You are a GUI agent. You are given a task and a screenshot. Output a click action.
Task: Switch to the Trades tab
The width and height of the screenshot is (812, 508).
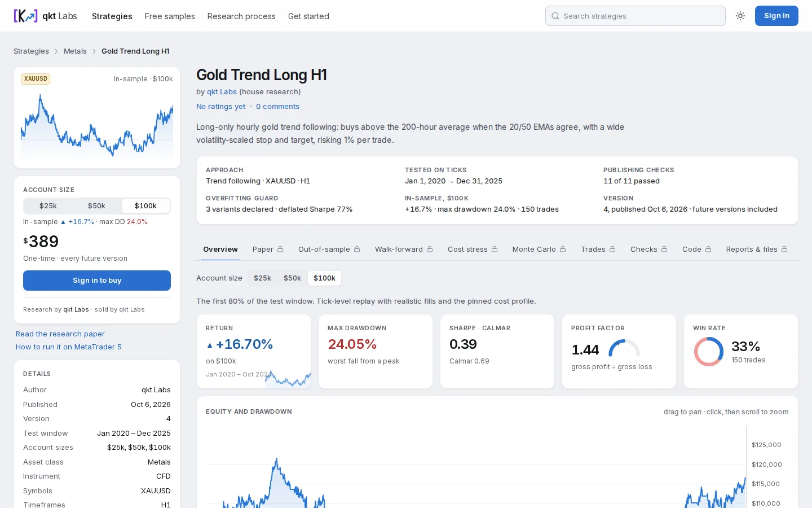[x=598, y=249]
